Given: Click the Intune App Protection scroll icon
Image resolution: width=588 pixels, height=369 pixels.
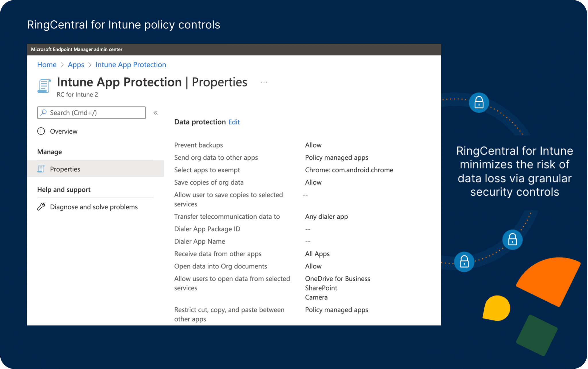Looking at the screenshot, I should point(44,86).
